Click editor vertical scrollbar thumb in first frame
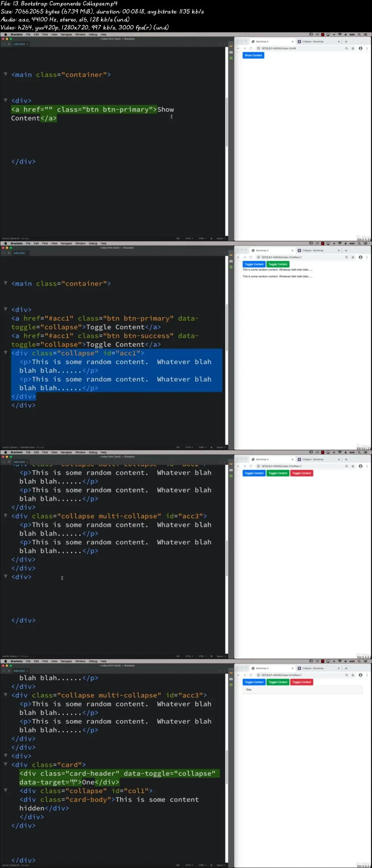This screenshot has height=868, width=372. (x=227, y=122)
